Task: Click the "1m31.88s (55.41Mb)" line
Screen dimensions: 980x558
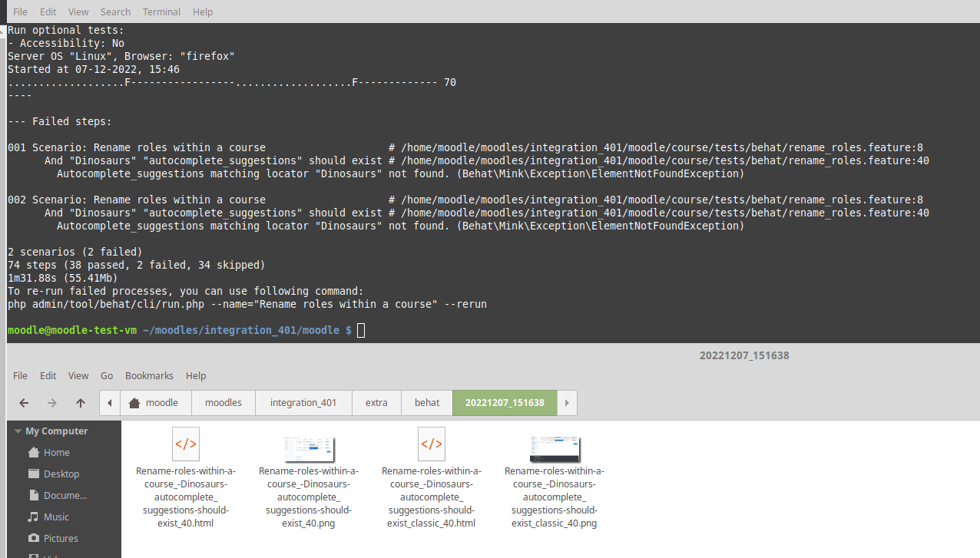Action: point(63,278)
